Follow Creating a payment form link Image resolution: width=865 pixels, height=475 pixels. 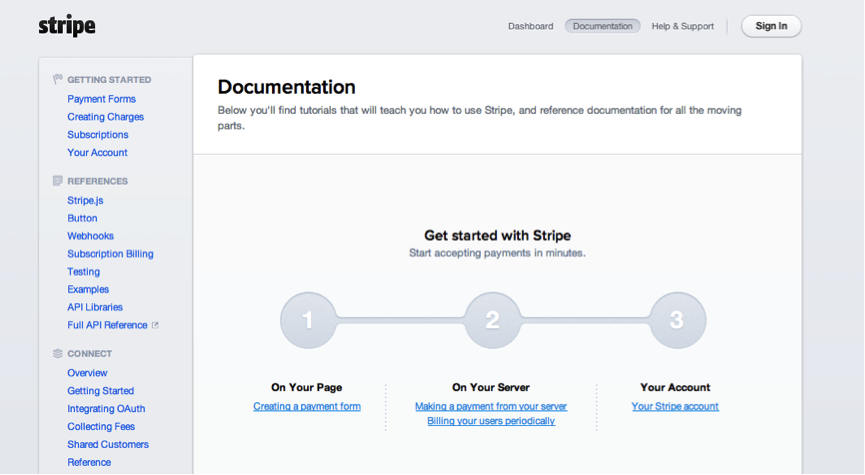click(307, 407)
